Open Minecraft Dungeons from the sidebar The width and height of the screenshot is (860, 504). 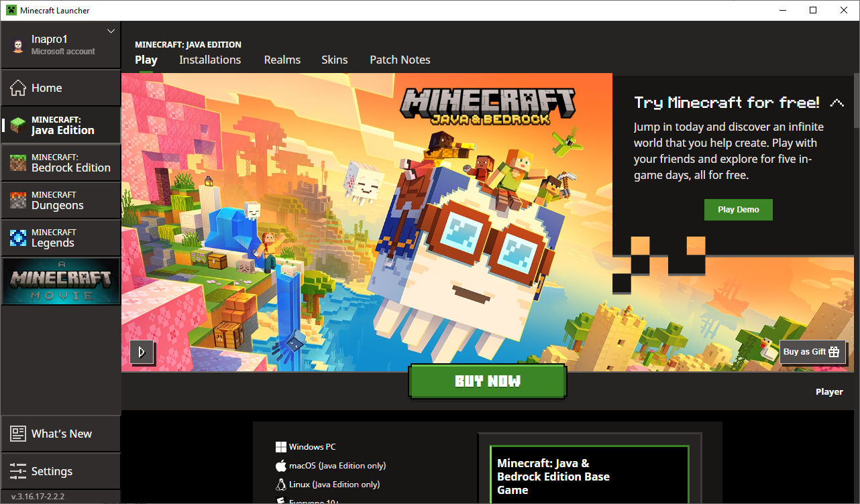click(x=60, y=200)
